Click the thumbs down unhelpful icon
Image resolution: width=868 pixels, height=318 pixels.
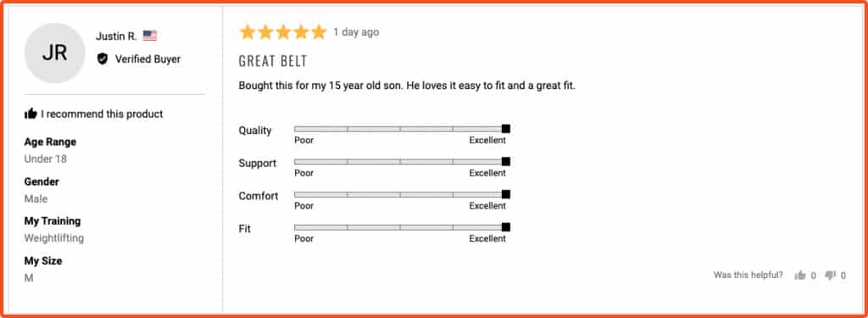tap(831, 276)
